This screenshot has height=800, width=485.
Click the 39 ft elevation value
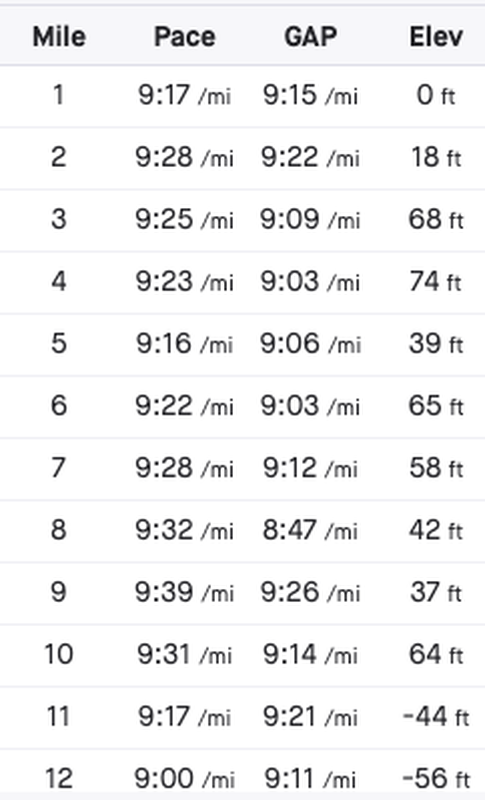pos(437,344)
